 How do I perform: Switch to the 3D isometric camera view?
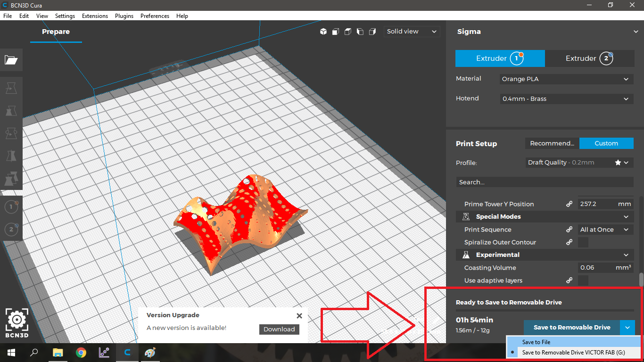coord(323,32)
